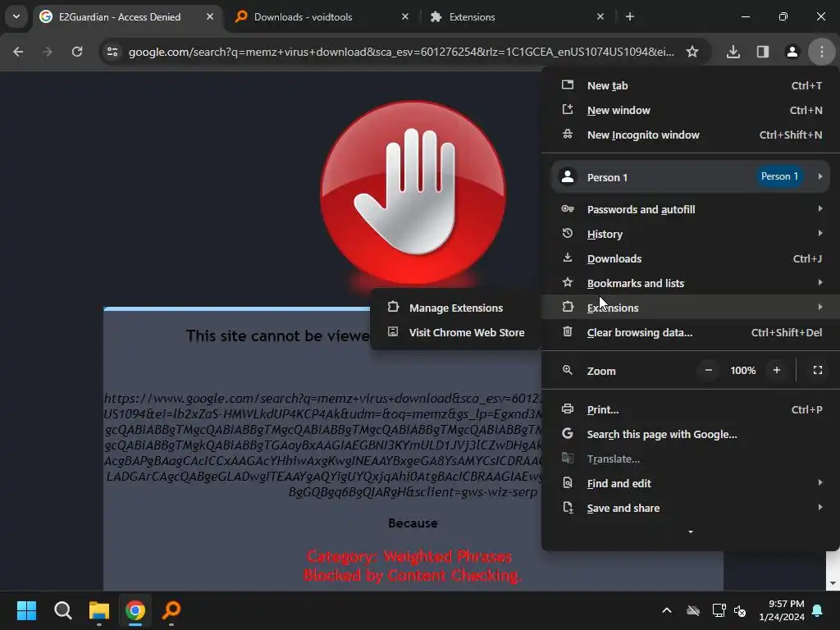
Task: Click Visit Chrome Web Store
Action: point(454,333)
